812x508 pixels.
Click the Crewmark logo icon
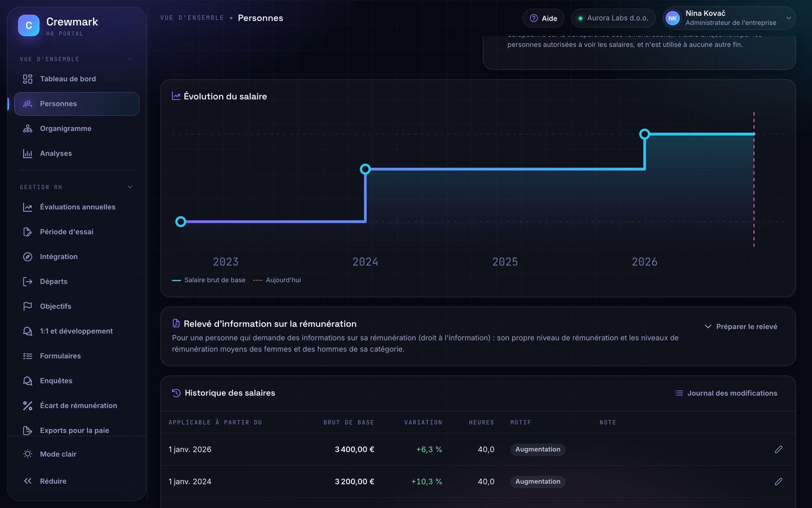(x=29, y=25)
